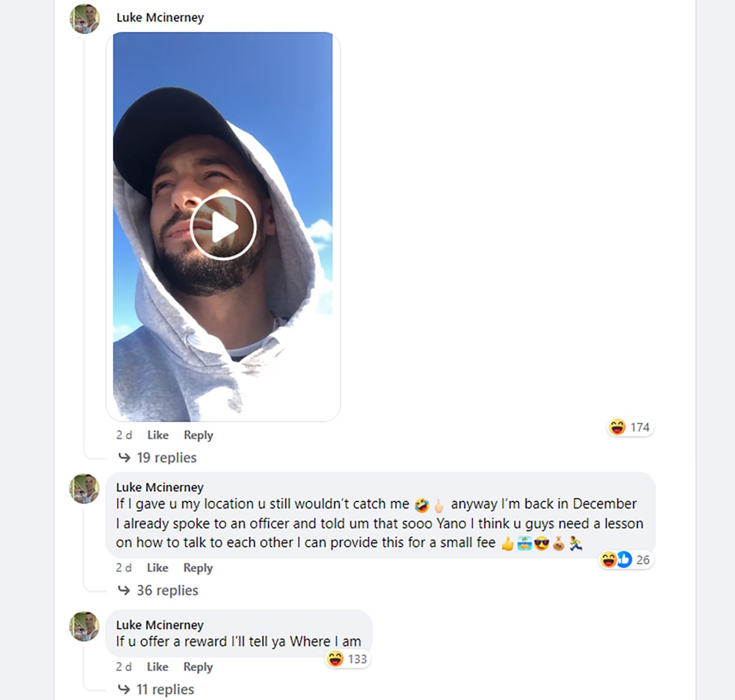Expand 11 replies under the reward comment
The image size is (735, 700).
click(x=165, y=690)
